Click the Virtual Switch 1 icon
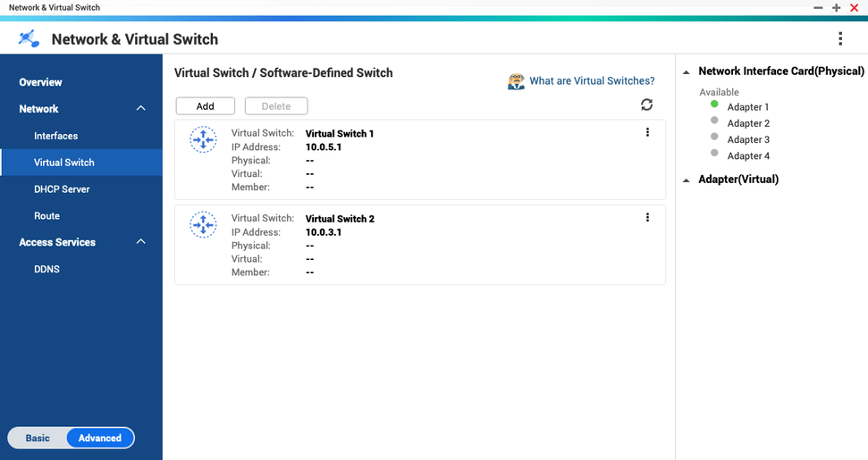Viewport: 868px width, 460px height. point(203,139)
